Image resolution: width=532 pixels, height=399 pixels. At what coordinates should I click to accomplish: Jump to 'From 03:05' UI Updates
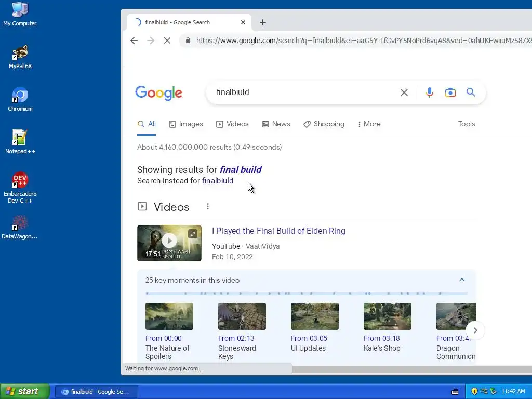point(309,338)
